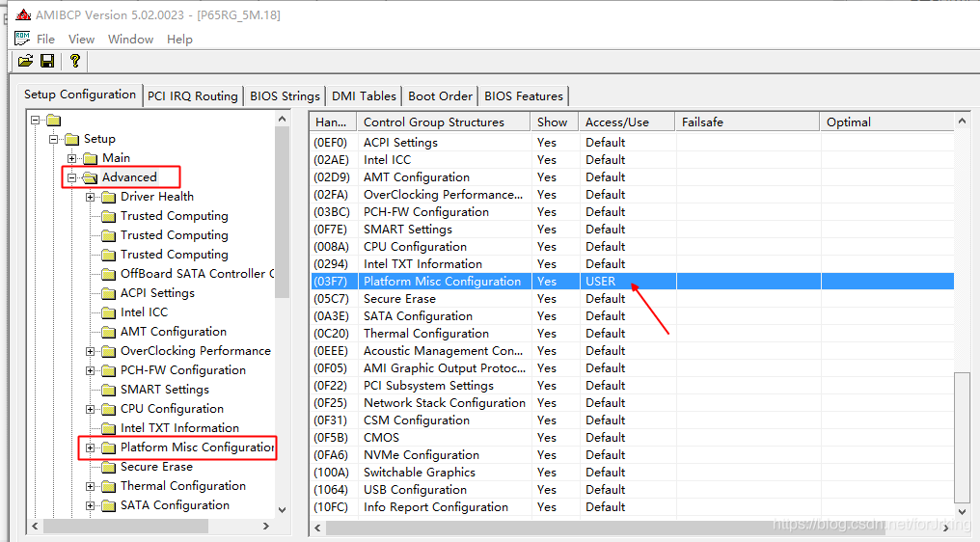Click the Optimal column header
Image resolution: width=980 pixels, height=542 pixels.
click(x=886, y=122)
